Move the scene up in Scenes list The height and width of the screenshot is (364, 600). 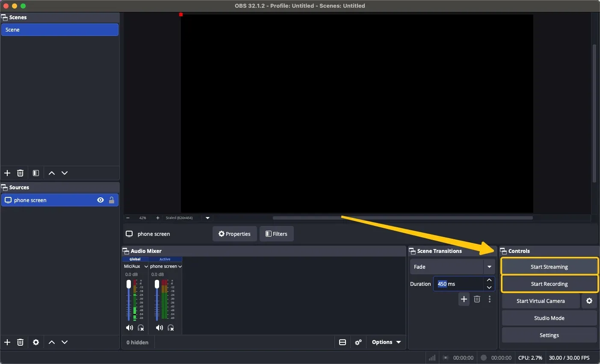[52, 173]
